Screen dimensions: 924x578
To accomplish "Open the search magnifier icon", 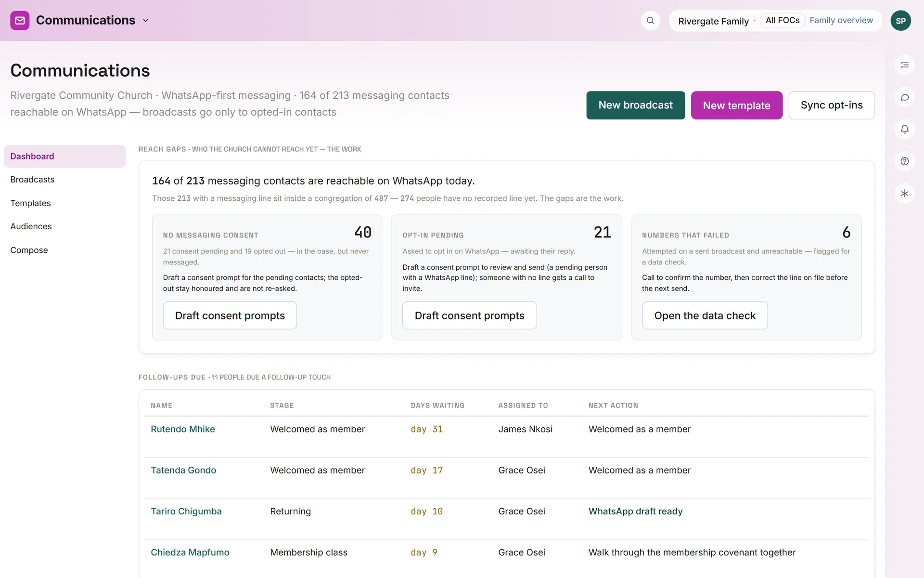I will (x=650, y=21).
